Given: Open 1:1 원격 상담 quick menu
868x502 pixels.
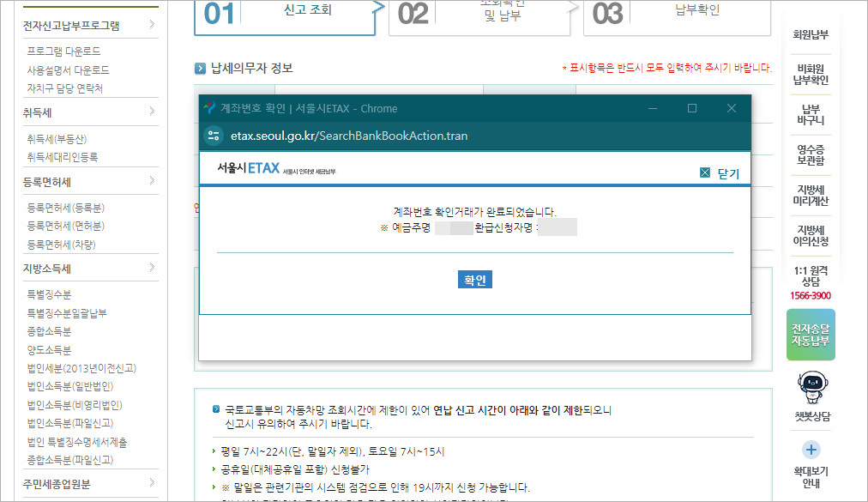Looking at the screenshot, I should 811,276.
